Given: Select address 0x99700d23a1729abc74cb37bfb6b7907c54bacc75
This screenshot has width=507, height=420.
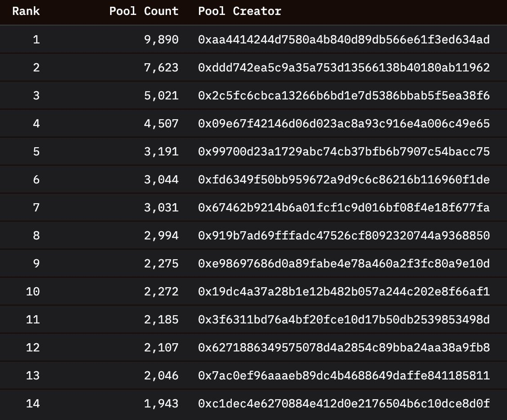Looking at the screenshot, I should tap(344, 152).
